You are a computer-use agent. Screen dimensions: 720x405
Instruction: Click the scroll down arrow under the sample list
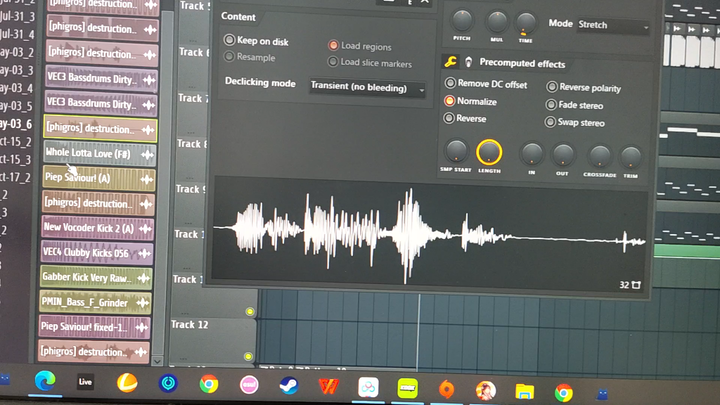pos(157,361)
